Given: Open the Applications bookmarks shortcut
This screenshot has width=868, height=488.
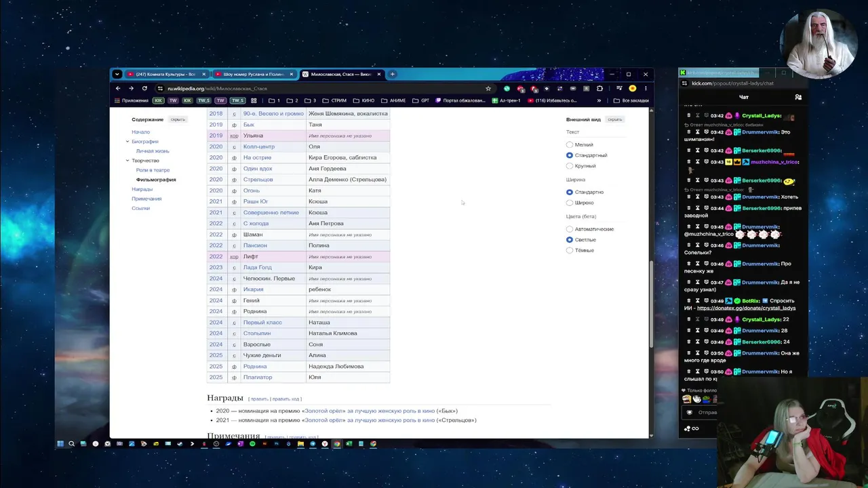Looking at the screenshot, I should (x=132, y=100).
